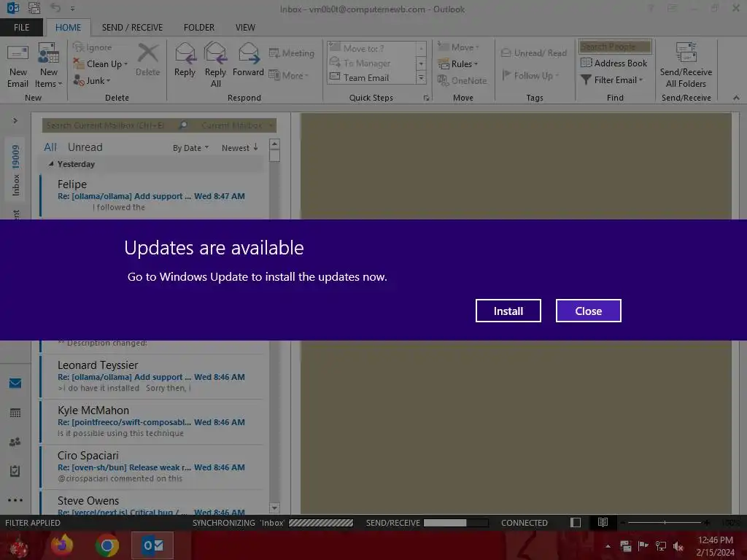Show Unread messages filter

tap(85, 147)
